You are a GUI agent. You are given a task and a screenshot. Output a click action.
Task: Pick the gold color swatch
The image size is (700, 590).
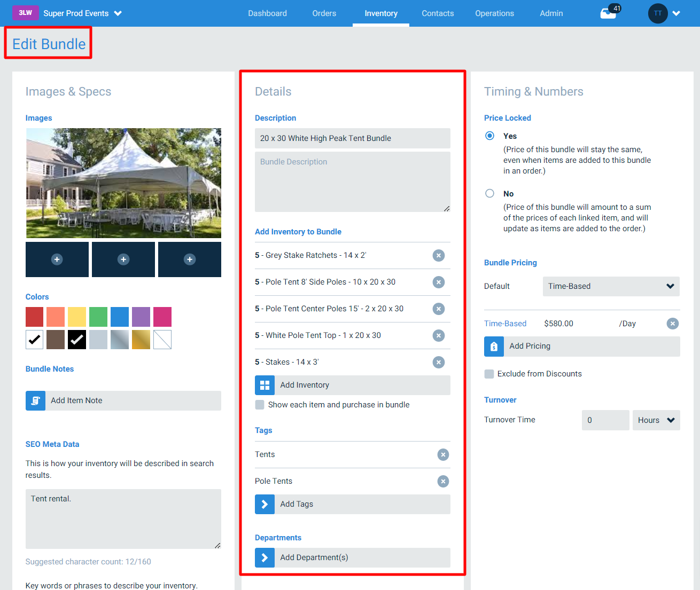pos(141,340)
